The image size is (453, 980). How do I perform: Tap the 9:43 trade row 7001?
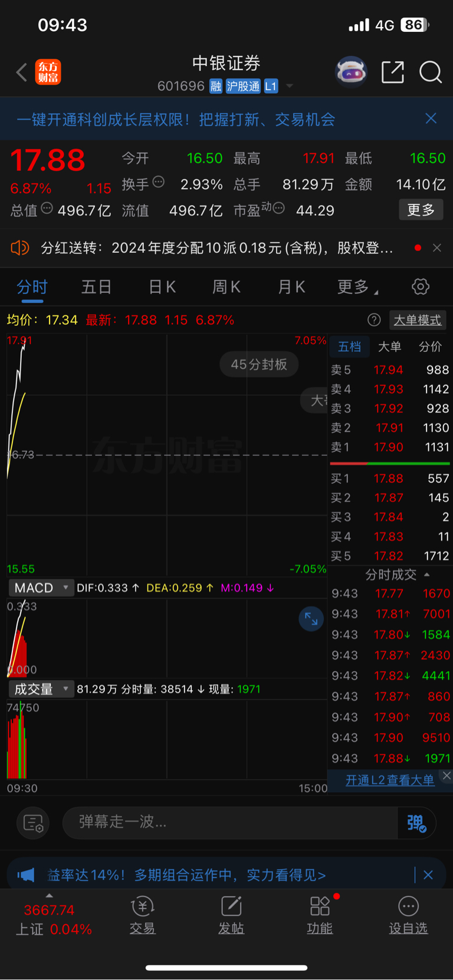pyautogui.click(x=390, y=614)
